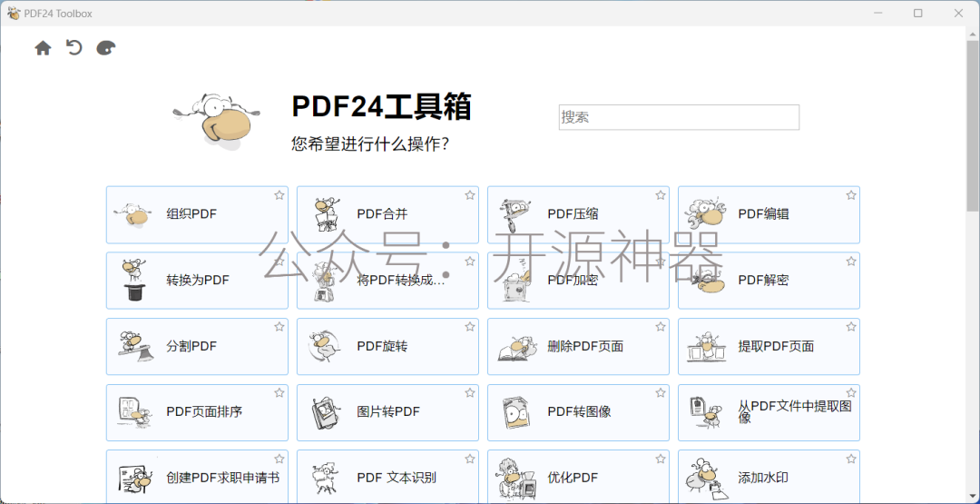Screen dimensions: 980x504
Task: Click the 删除PDF页面 book icon
Action: [x=517, y=348]
